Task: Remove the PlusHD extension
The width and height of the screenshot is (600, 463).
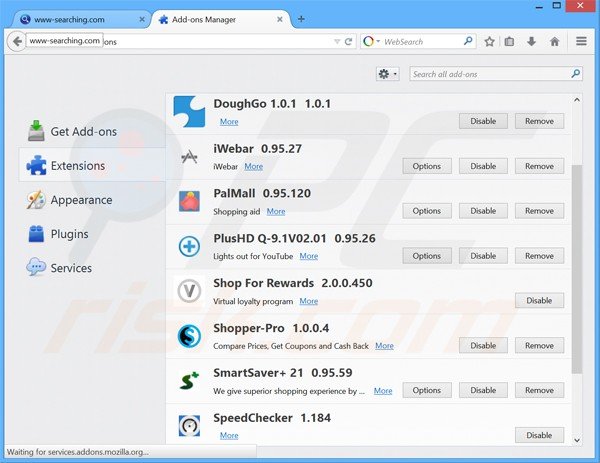Action: click(x=539, y=256)
